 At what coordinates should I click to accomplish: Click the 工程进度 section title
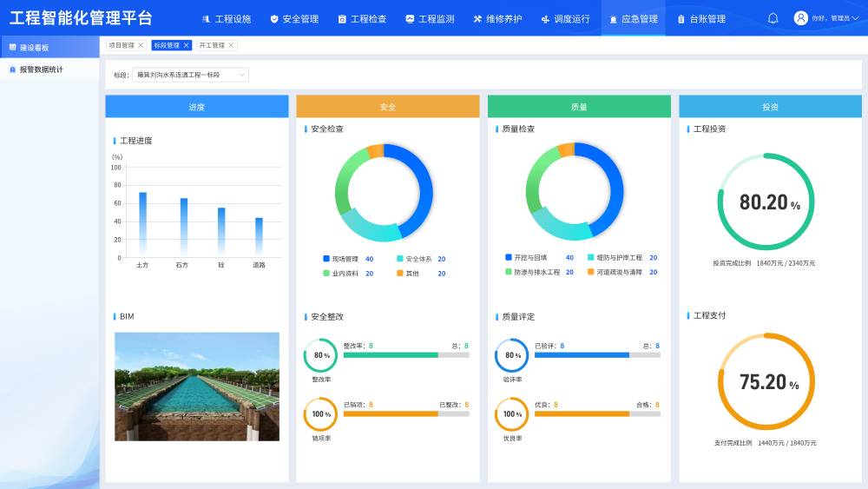[136, 141]
